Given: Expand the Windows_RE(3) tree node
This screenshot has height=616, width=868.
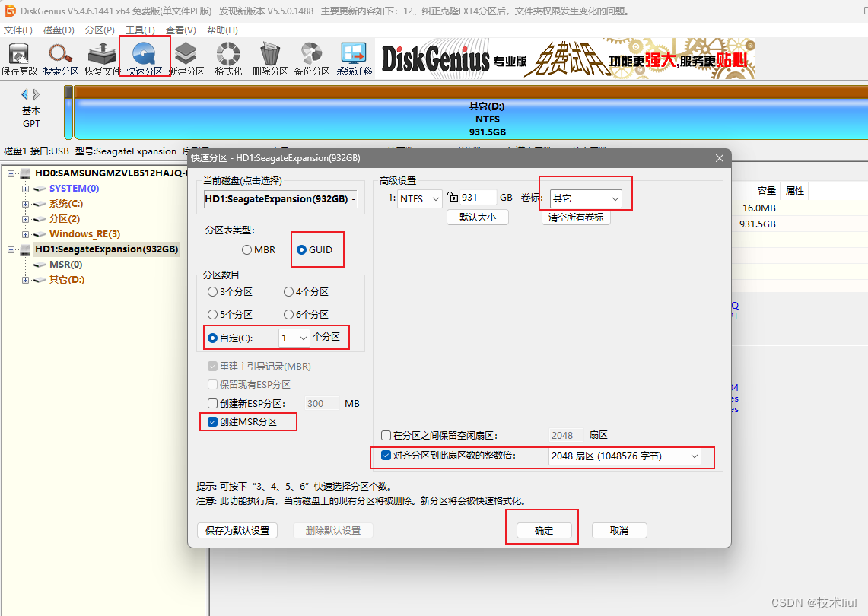Looking at the screenshot, I should click(x=25, y=234).
